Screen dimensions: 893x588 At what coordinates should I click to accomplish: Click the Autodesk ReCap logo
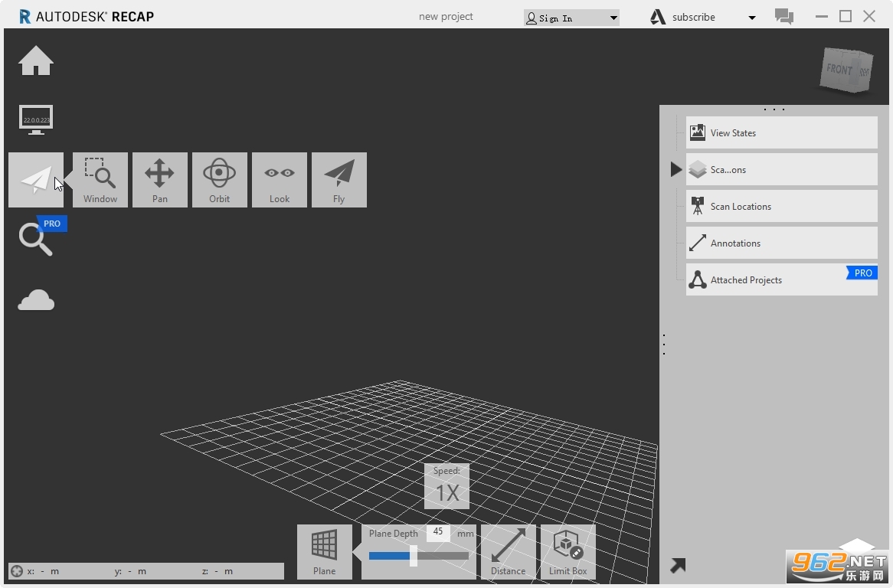87,17
